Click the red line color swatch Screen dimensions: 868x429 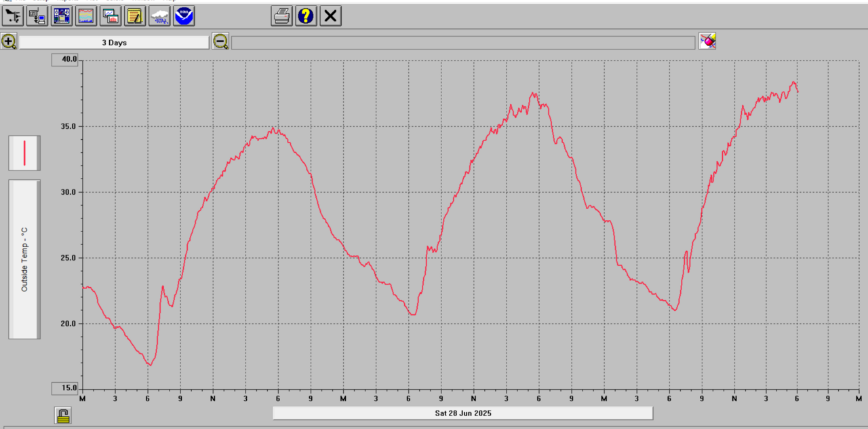[24, 153]
